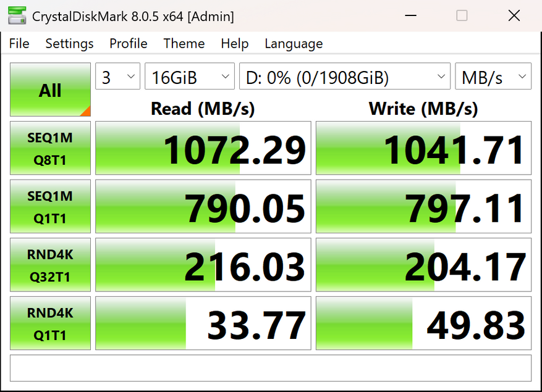The width and height of the screenshot is (542, 392).
Task: Click the 33.77 read result
Action: [203, 323]
